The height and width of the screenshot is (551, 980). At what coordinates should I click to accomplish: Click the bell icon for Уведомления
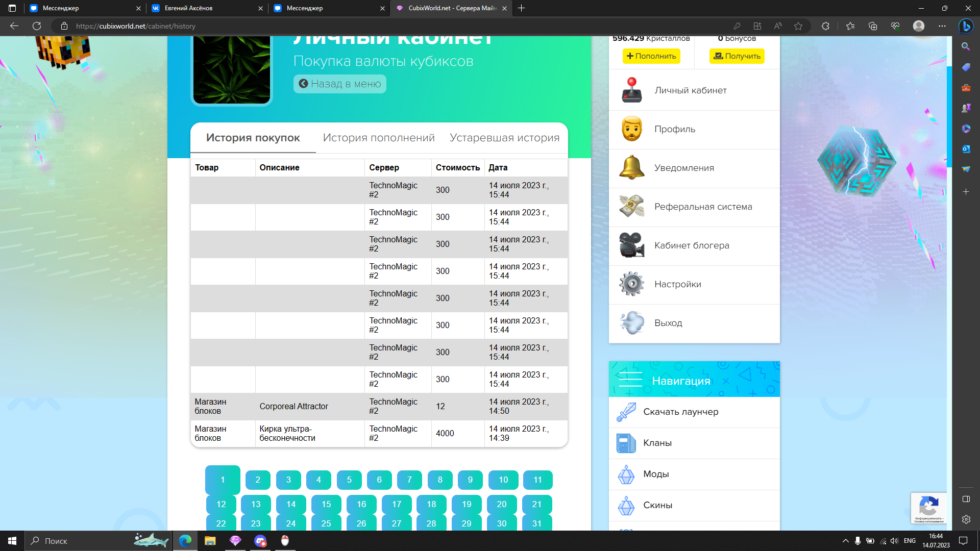tap(631, 168)
